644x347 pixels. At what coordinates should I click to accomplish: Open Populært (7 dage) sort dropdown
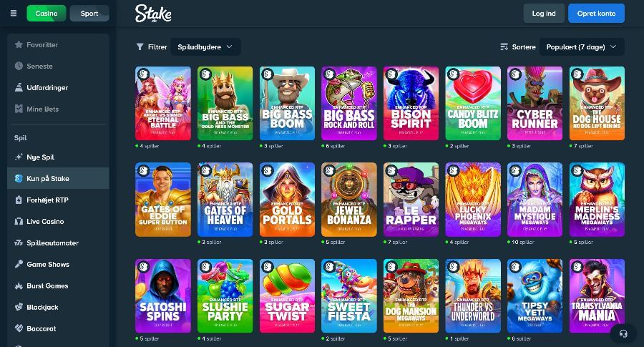(582, 47)
